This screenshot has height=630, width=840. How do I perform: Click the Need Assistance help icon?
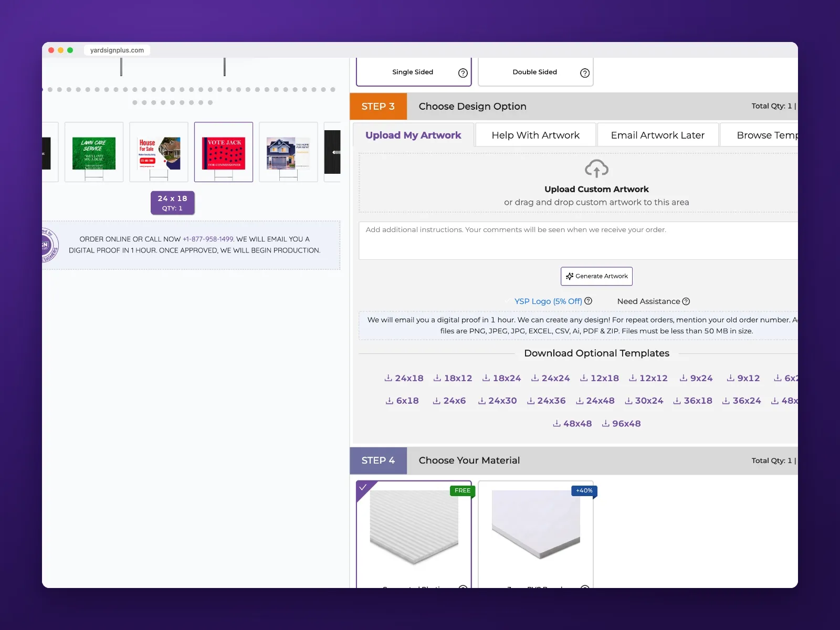686,301
